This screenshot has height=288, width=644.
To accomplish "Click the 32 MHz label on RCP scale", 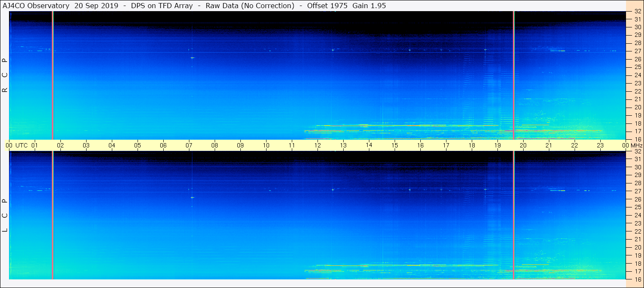I will coord(637,12).
